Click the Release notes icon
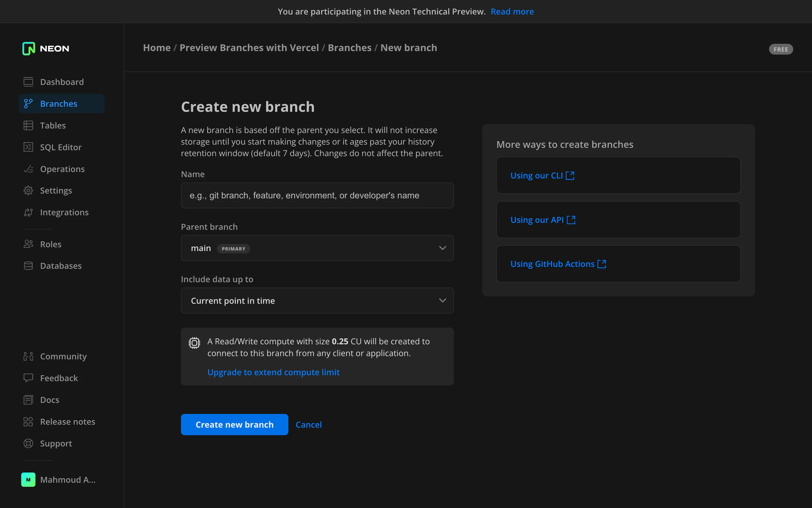 [x=28, y=422]
